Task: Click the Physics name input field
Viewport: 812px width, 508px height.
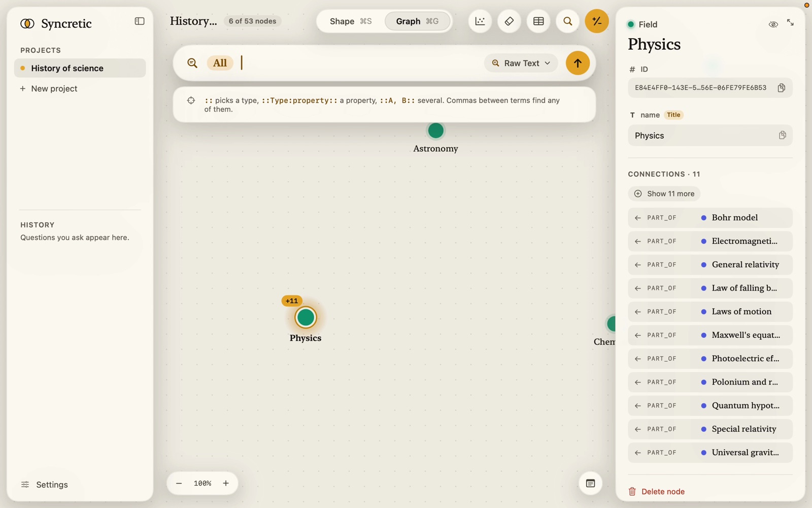Action: (x=710, y=136)
